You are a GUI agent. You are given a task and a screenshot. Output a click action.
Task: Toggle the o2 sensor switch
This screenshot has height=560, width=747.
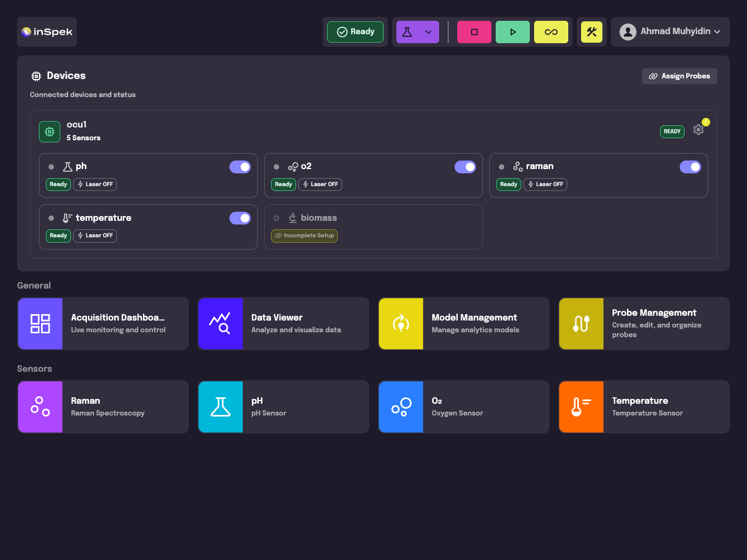pos(465,167)
